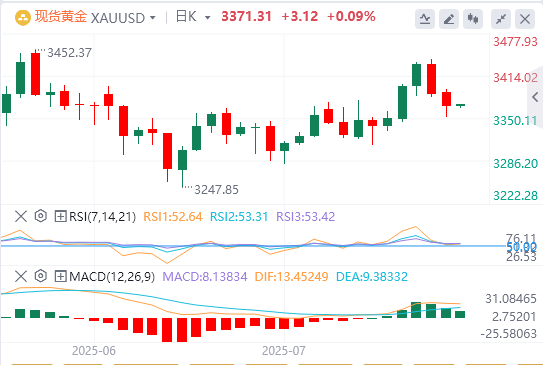Click the RSI(7,14,21) indicator label
The width and height of the screenshot is (543, 365).
pyautogui.click(x=103, y=217)
